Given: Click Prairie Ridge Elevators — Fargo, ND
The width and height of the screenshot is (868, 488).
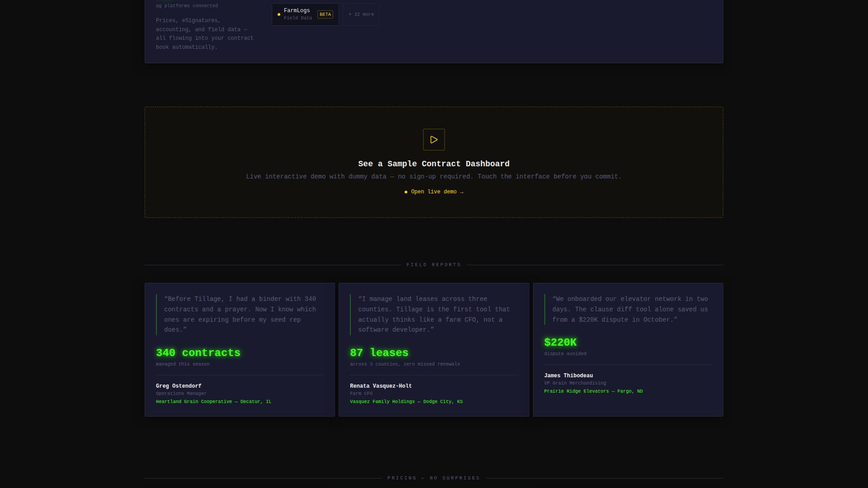Looking at the screenshot, I should tap(593, 391).
